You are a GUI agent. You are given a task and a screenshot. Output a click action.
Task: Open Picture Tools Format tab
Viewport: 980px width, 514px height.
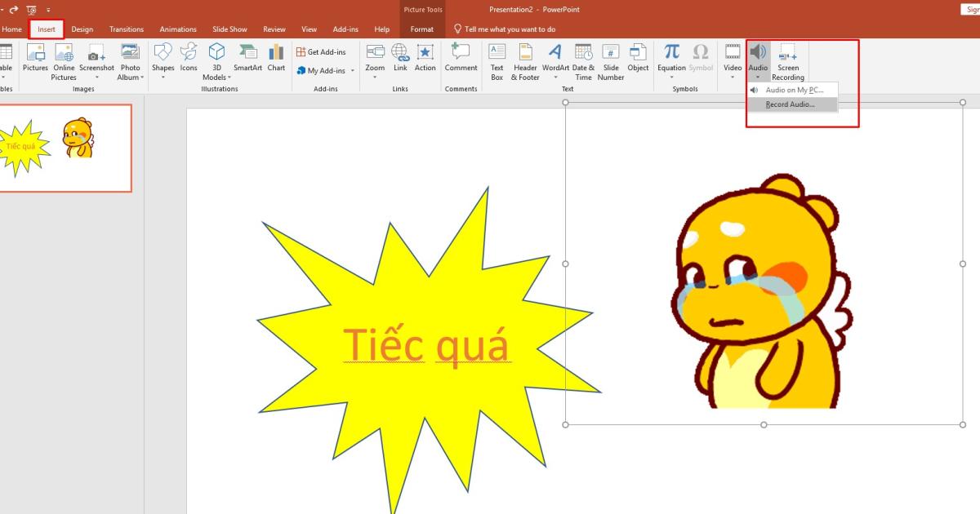[422, 29]
